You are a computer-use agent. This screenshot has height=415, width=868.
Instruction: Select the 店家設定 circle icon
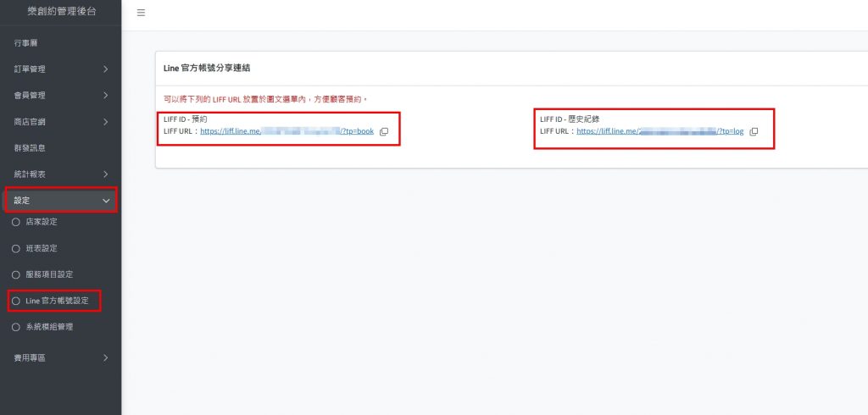pyautogui.click(x=15, y=222)
